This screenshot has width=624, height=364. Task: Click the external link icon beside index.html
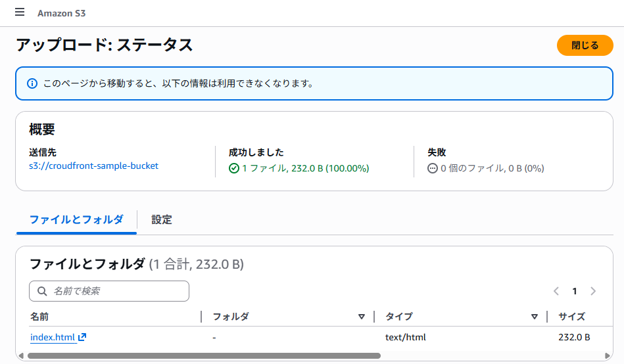82,337
